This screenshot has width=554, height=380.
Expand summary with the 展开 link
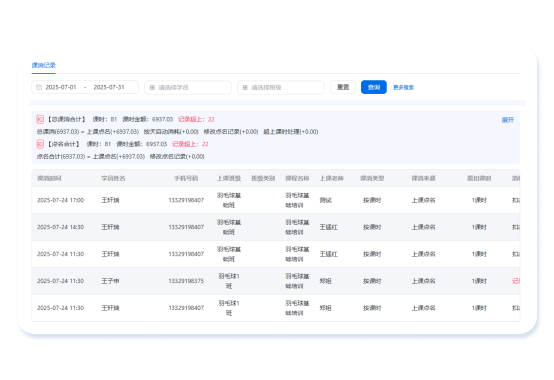(x=508, y=120)
